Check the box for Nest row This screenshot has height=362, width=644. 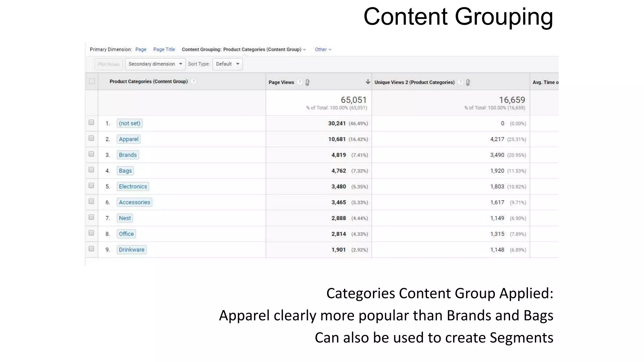(x=91, y=217)
